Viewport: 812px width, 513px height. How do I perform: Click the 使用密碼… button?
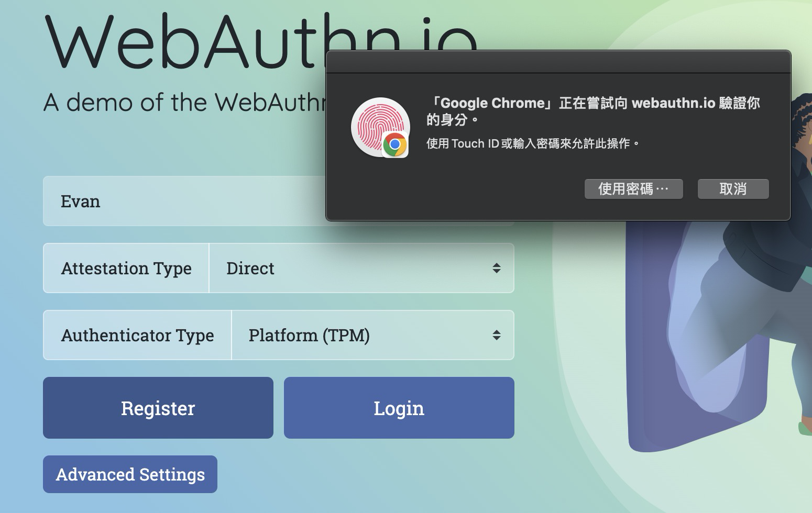(633, 189)
